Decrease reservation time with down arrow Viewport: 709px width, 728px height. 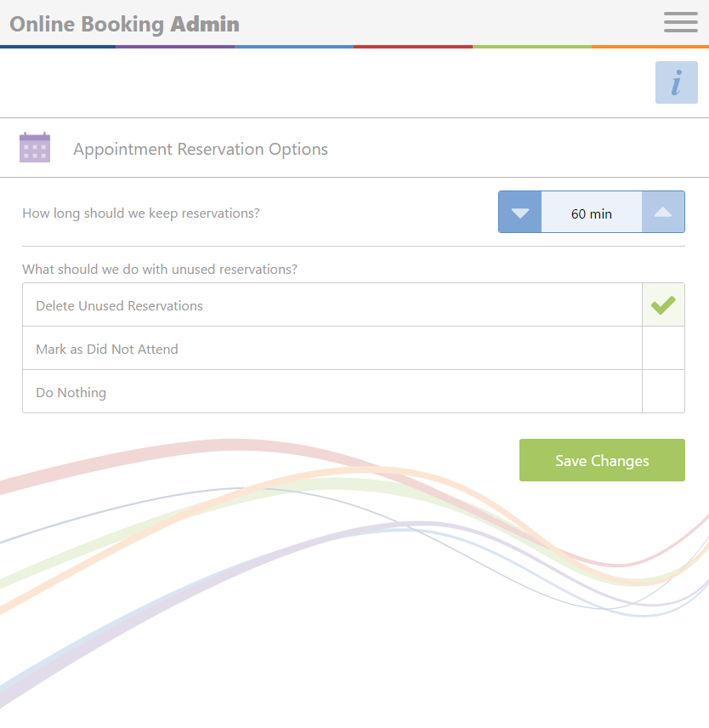pyautogui.click(x=519, y=212)
